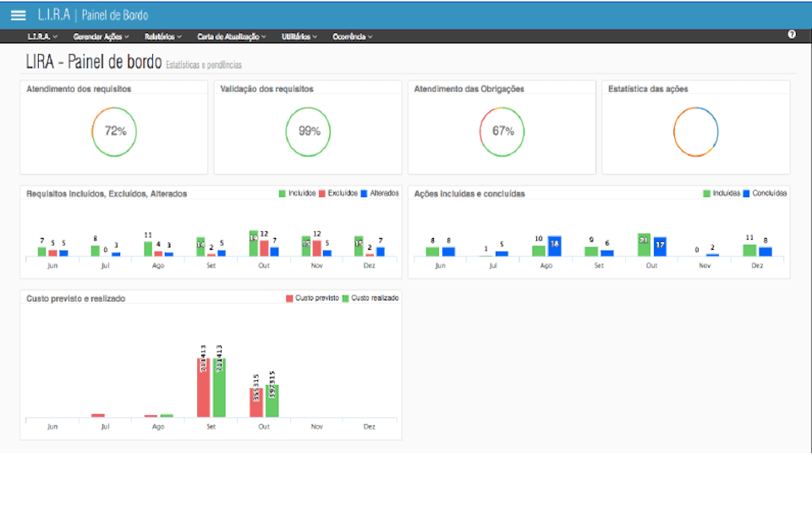Click the green Out bar in cost chart

pyautogui.click(x=272, y=400)
